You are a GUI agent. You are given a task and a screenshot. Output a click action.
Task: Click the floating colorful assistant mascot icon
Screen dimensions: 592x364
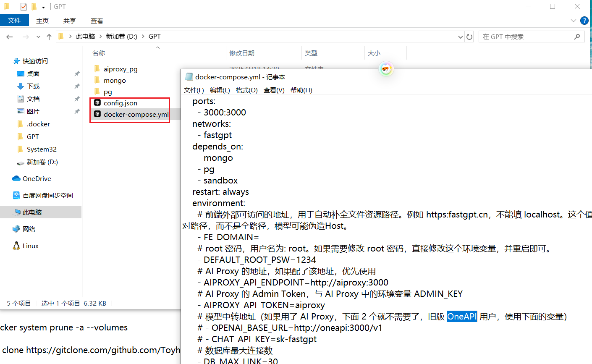point(386,69)
